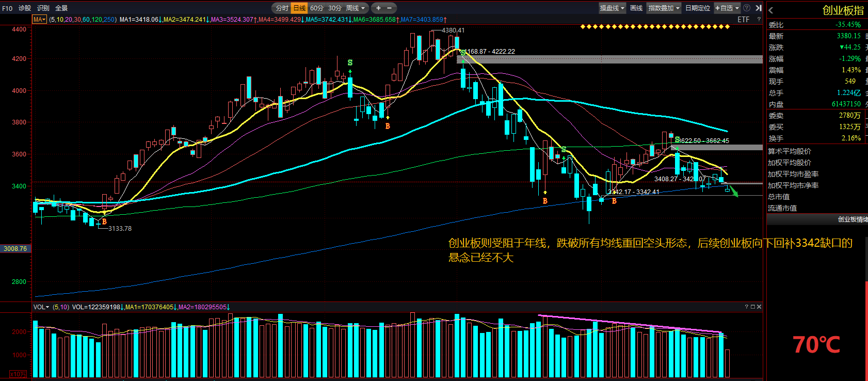Viewport: 868px width, 381px height.
Task: Click the green down arrow at the latest candle
Action: (x=734, y=191)
